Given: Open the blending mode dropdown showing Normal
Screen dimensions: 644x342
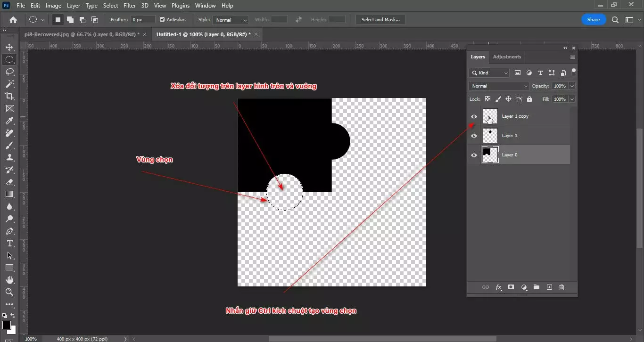Looking at the screenshot, I should coord(498,86).
